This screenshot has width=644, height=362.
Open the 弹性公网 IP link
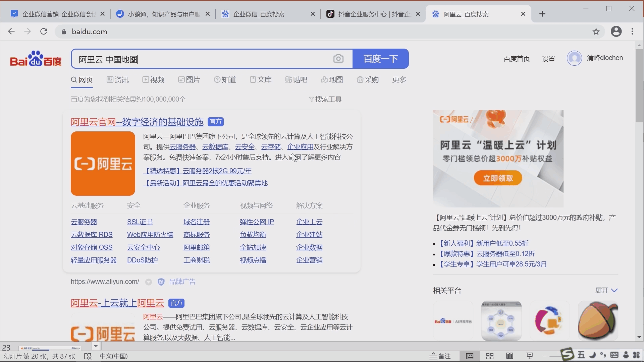[257, 222]
